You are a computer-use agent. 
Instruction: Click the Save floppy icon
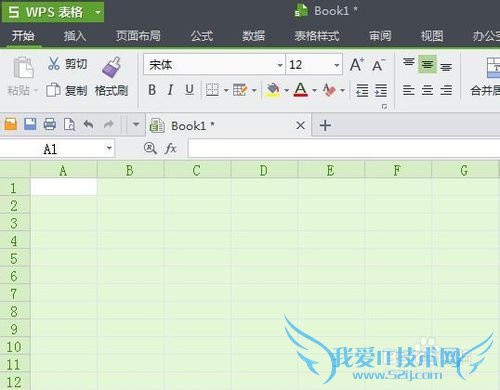[x=30, y=124]
